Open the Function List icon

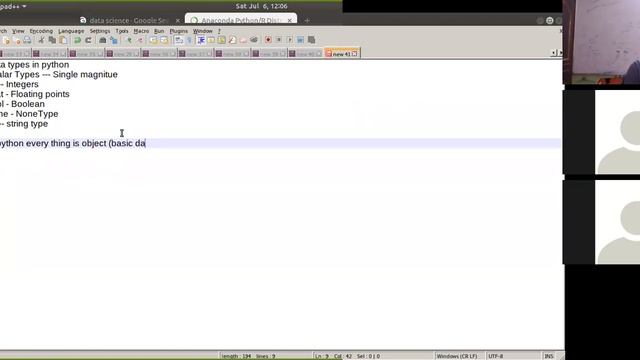point(232,40)
